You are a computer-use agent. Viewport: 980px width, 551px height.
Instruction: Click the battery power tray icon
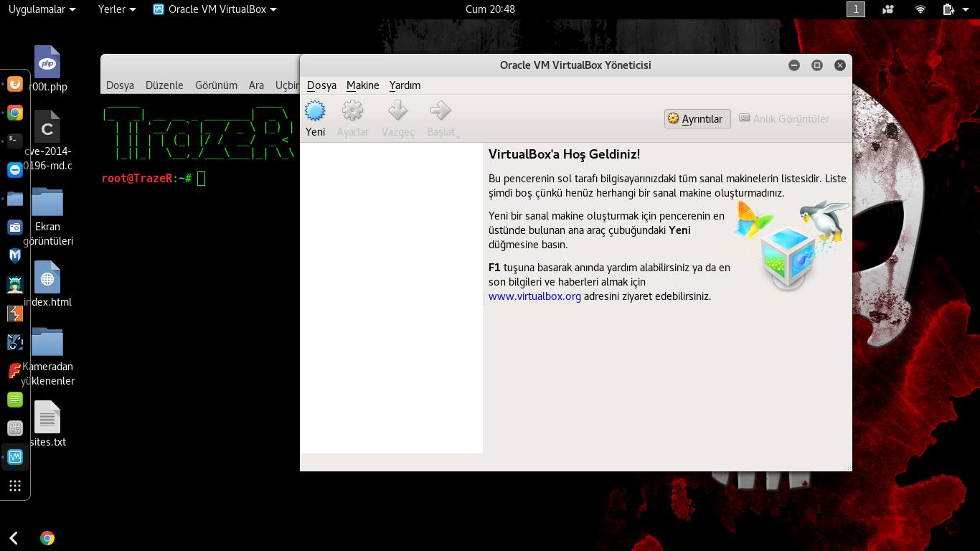(948, 9)
